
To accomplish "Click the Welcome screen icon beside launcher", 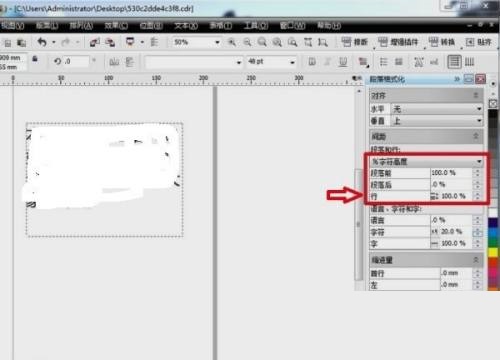I will 155,42.
